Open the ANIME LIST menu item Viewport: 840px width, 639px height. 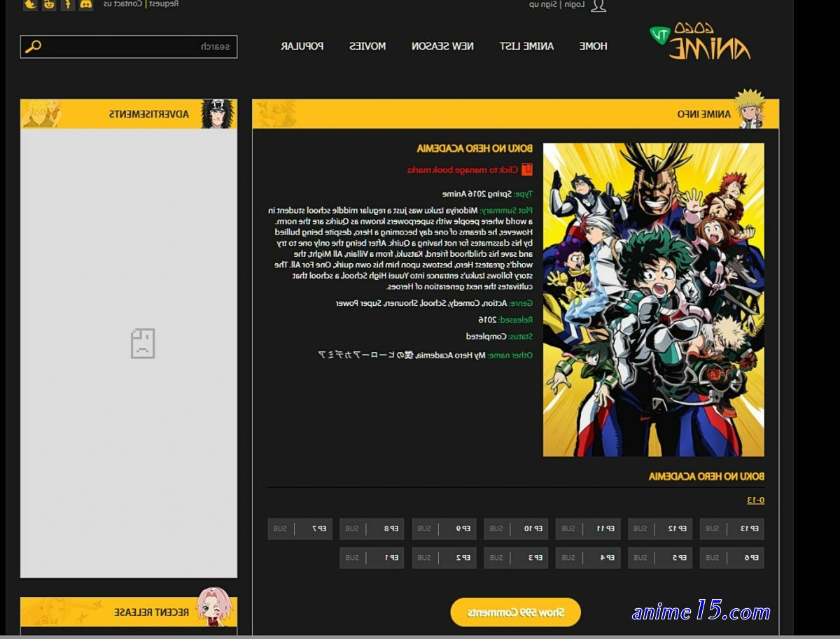(526, 46)
